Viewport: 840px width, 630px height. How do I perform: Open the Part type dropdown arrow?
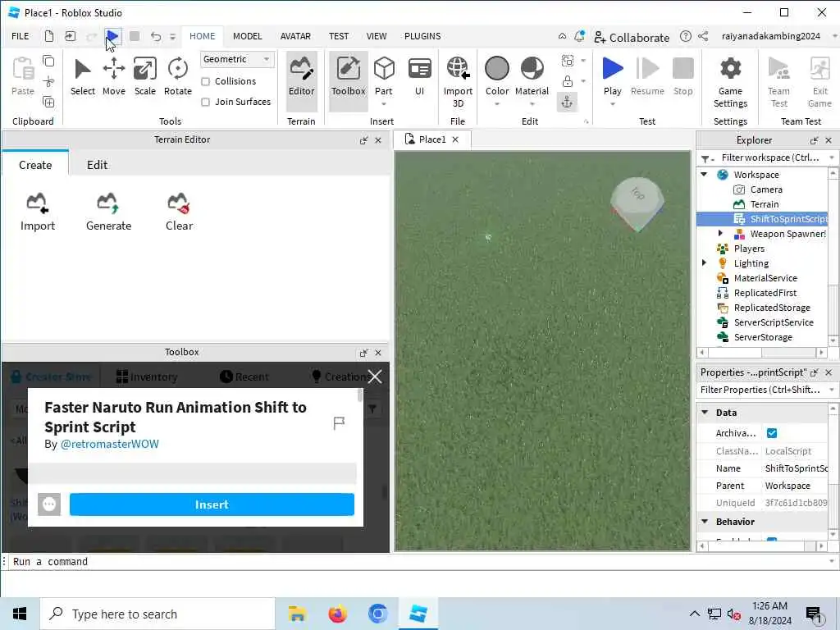point(384,104)
